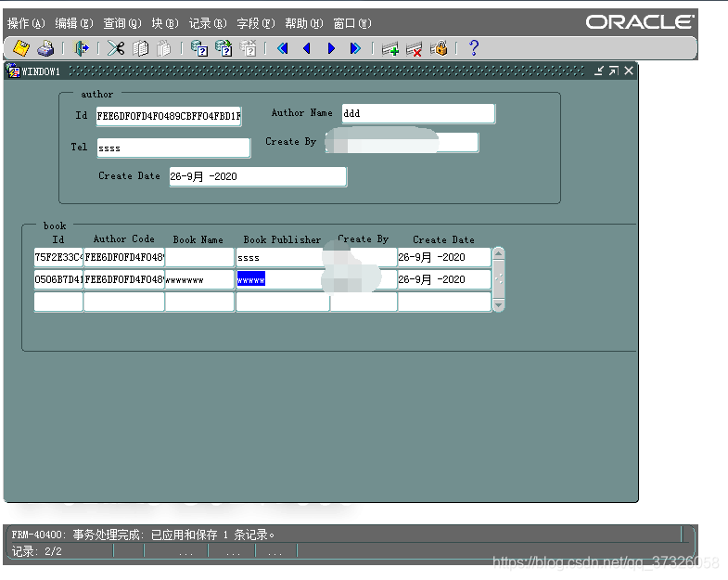This screenshot has height=580, width=728.
Task: Click the book grid scrollbar thumb
Action: (499, 279)
